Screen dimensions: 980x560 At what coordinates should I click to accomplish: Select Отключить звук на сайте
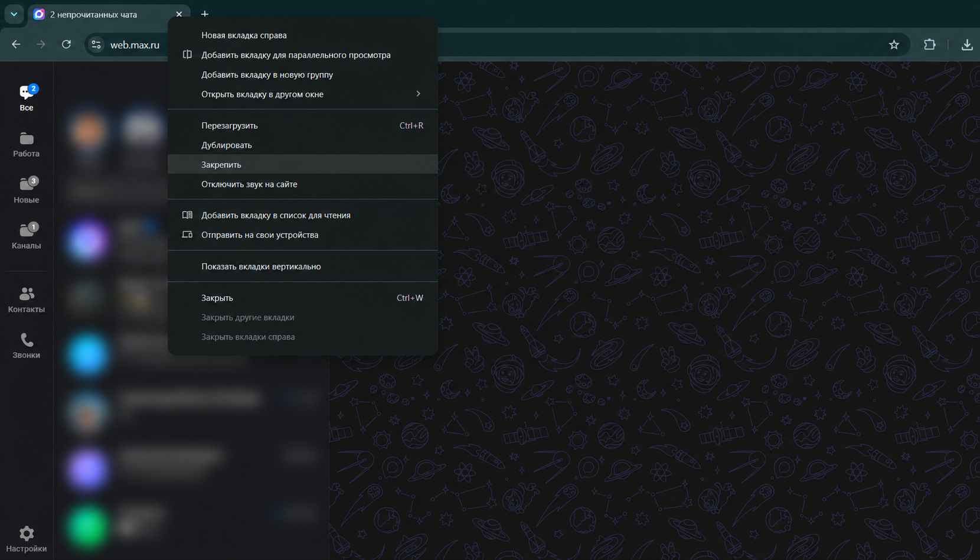[303, 184]
